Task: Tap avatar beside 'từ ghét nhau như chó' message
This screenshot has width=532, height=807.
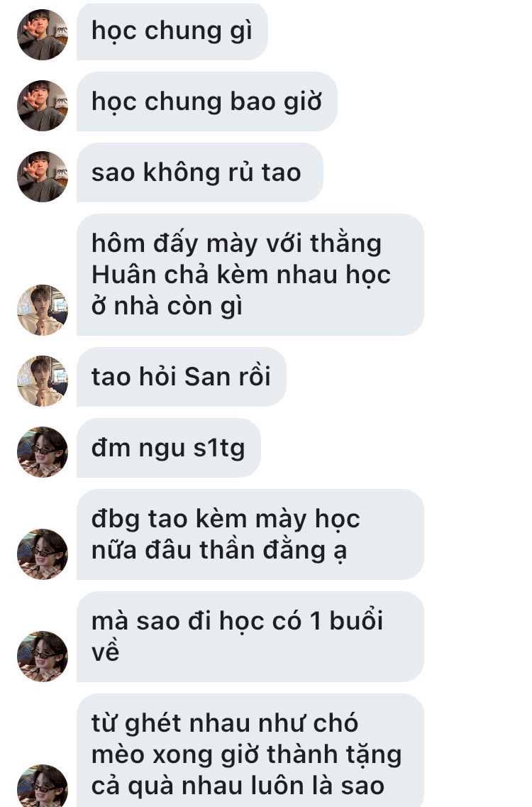Action: (43, 786)
